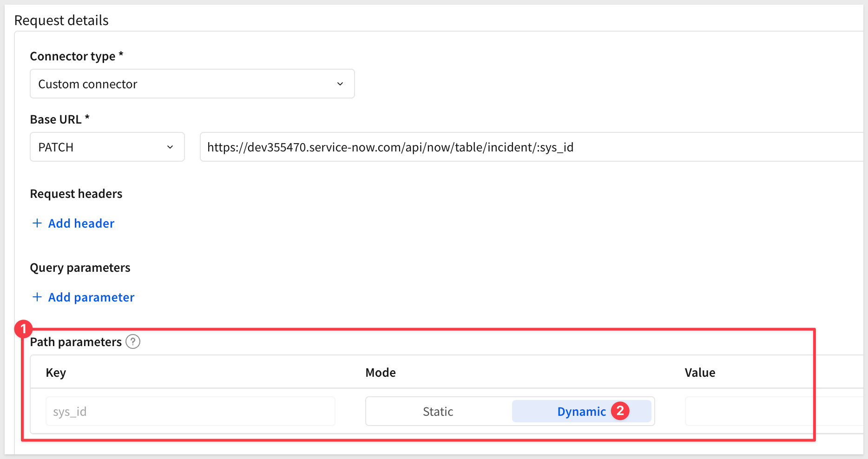Click the Request details heading
The image size is (868, 459).
tap(61, 20)
